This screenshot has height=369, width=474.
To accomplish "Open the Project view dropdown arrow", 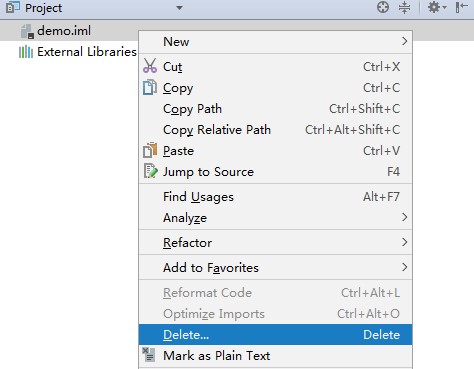I will [x=179, y=8].
